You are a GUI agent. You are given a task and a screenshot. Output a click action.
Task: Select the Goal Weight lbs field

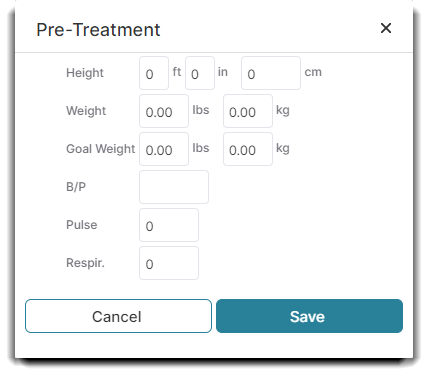164,149
